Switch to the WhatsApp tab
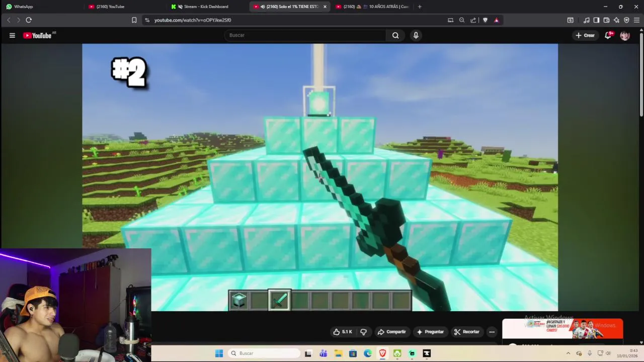The height and width of the screenshot is (362, 644). coord(42,7)
